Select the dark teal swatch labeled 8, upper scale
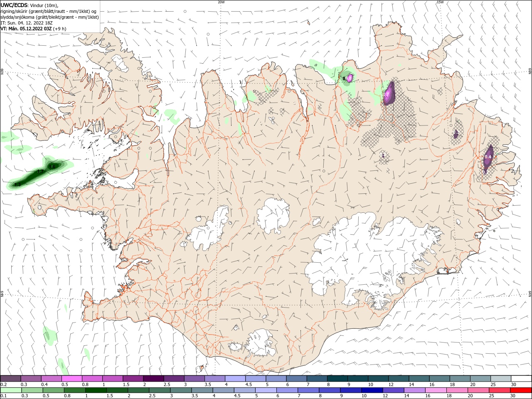532x399 pixels. click(337, 379)
